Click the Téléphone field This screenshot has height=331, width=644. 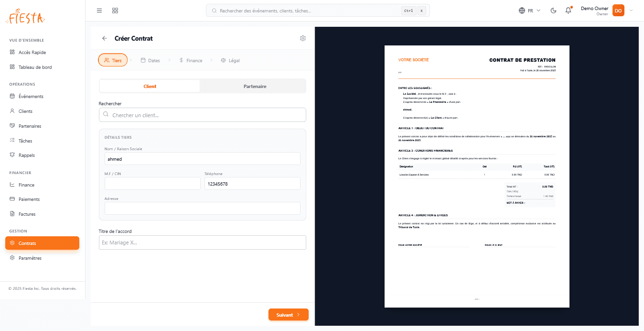pos(252,184)
